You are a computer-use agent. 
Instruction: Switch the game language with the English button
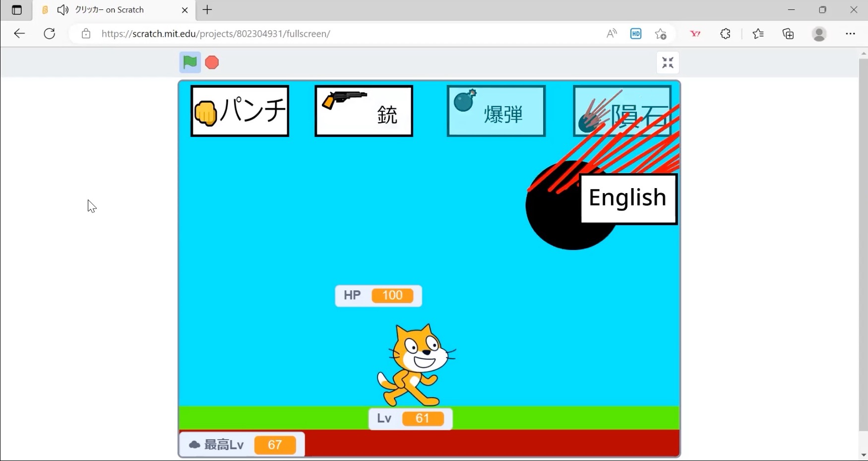pos(628,198)
